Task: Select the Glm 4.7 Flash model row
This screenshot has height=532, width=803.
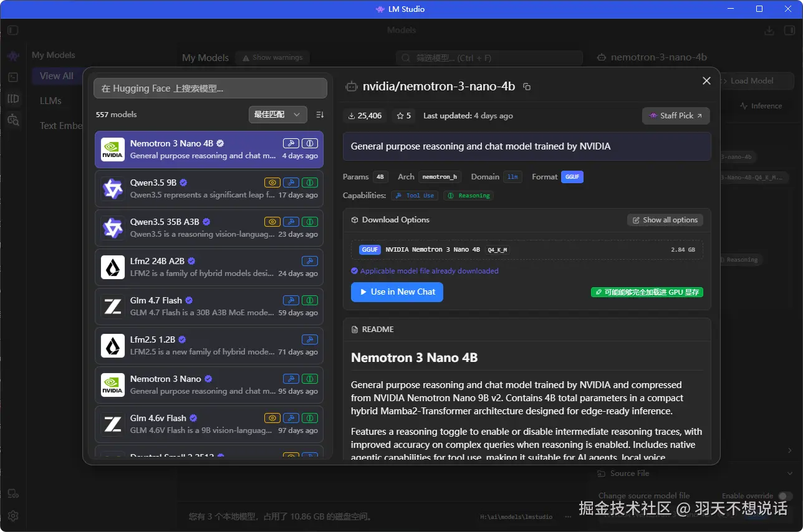Action: tap(209, 306)
